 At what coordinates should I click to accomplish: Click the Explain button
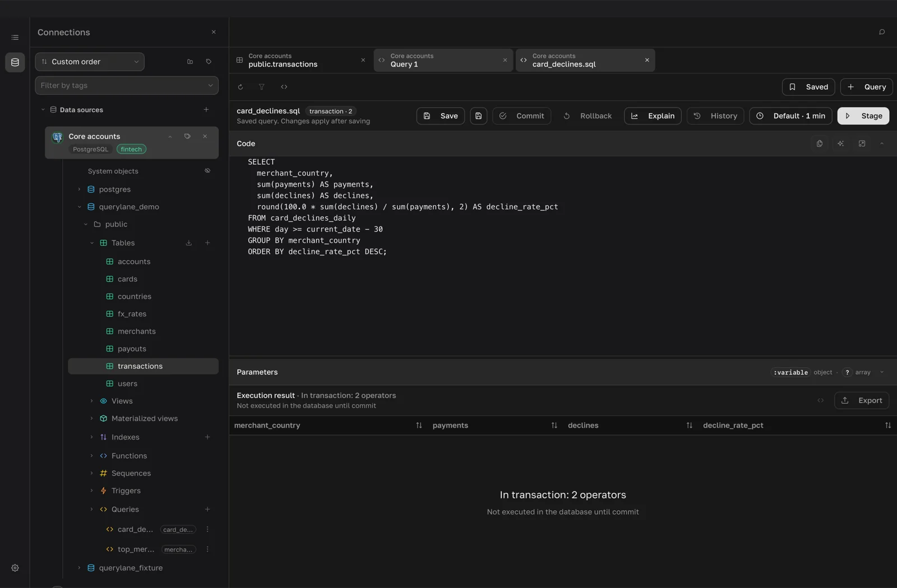click(x=653, y=116)
